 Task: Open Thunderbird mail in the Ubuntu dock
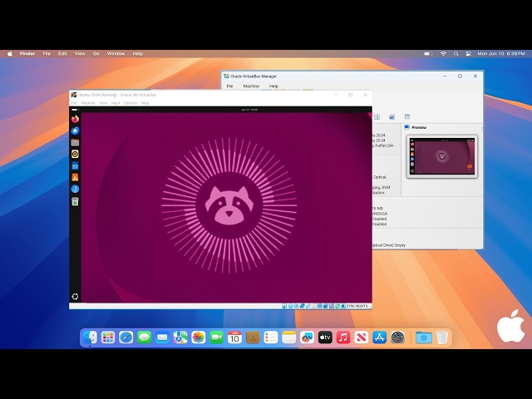75,131
